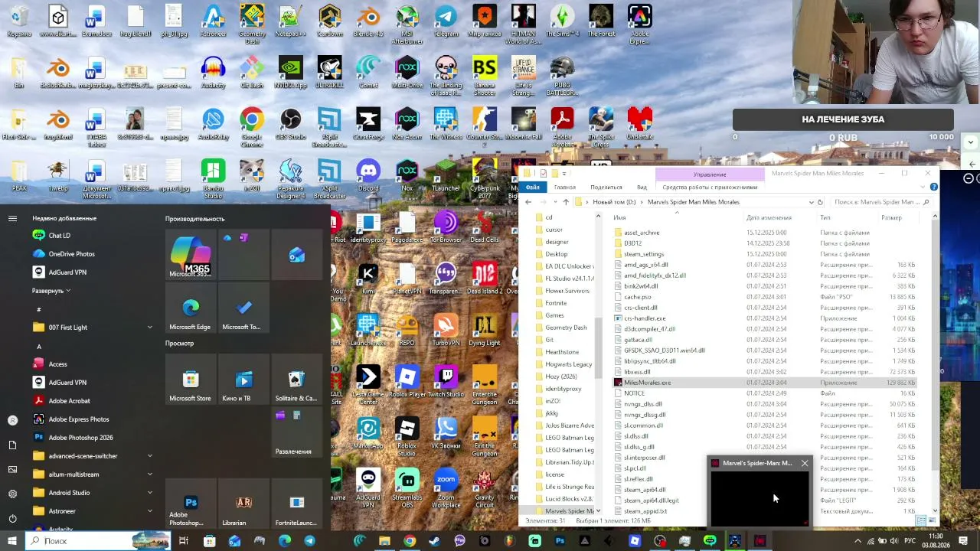Expand the Explorer ribbon chevron
980x551 pixels.
[x=923, y=187]
